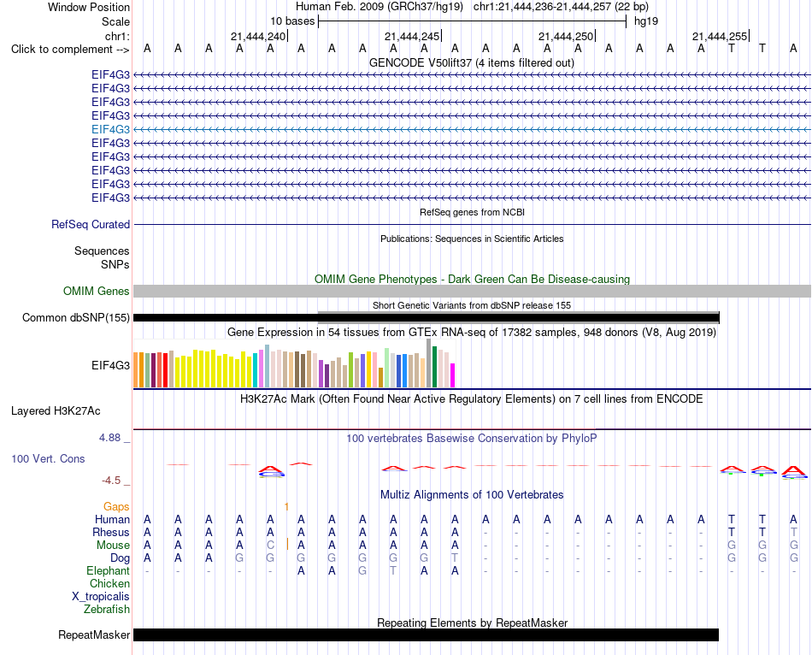Screen dimensions: 812x655
Task: Click the 21,444,240 position tick label
Action: (x=258, y=36)
